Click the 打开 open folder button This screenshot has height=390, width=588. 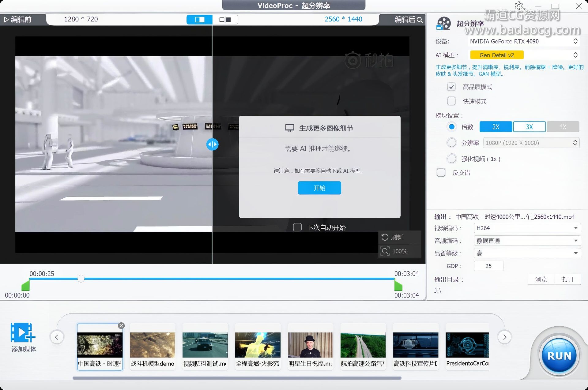(568, 279)
